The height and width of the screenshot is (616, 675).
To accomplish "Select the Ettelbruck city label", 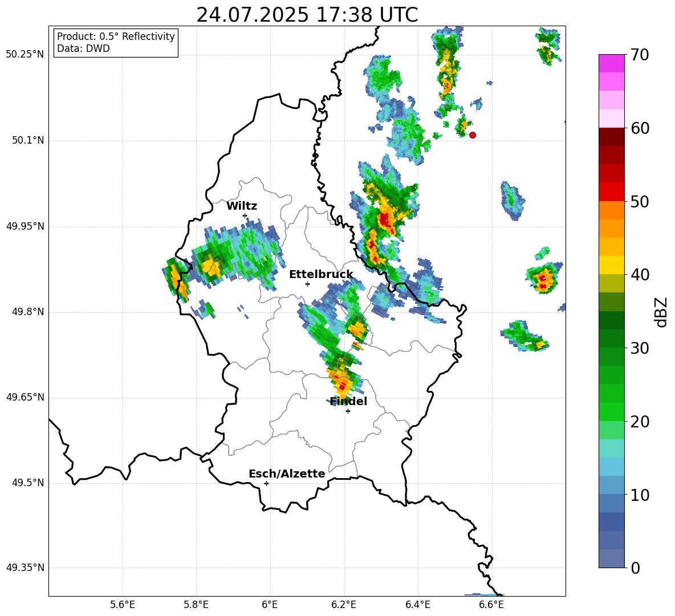I will coord(321,275).
